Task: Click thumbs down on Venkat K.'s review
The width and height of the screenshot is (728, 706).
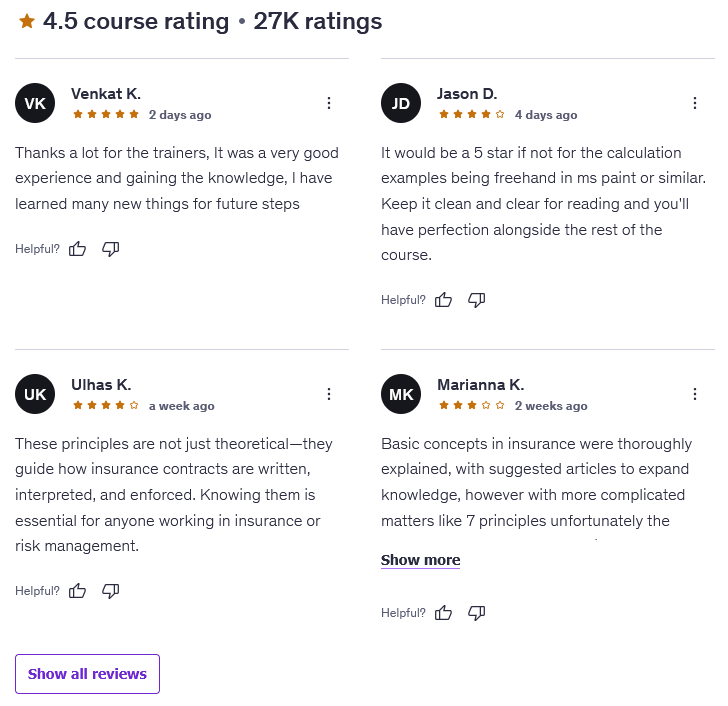Action: pos(111,249)
